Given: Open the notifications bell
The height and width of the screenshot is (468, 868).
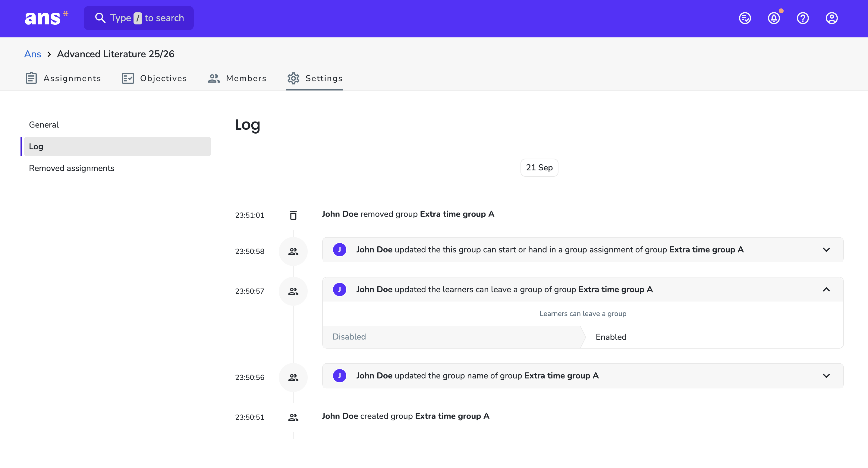Looking at the screenshot, I should (x=774, y=18).
